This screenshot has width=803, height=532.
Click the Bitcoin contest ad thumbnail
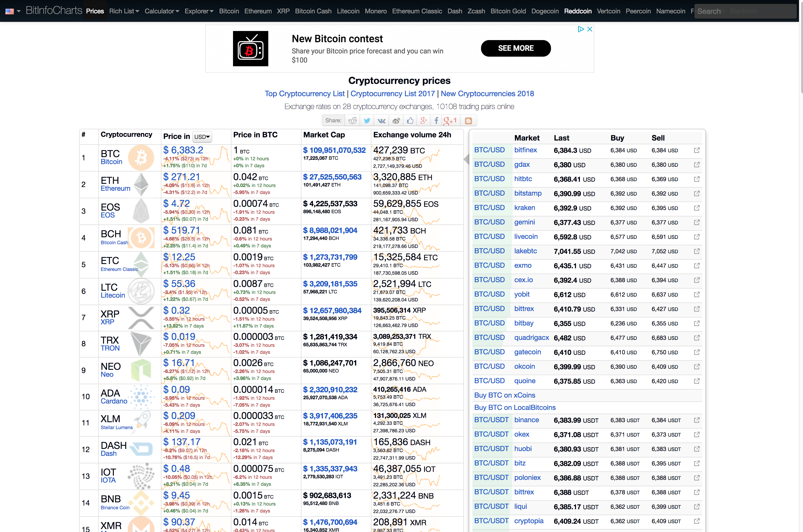click(250, 49)
